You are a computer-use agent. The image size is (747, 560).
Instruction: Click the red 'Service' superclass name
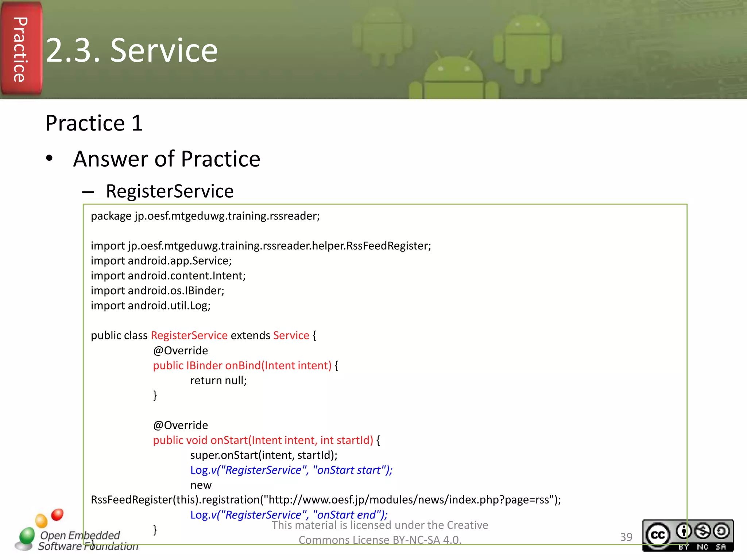pos(291,335)
